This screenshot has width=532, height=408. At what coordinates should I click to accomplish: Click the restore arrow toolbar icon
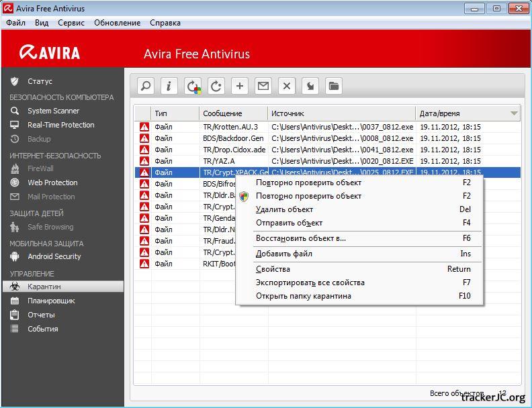310,86
